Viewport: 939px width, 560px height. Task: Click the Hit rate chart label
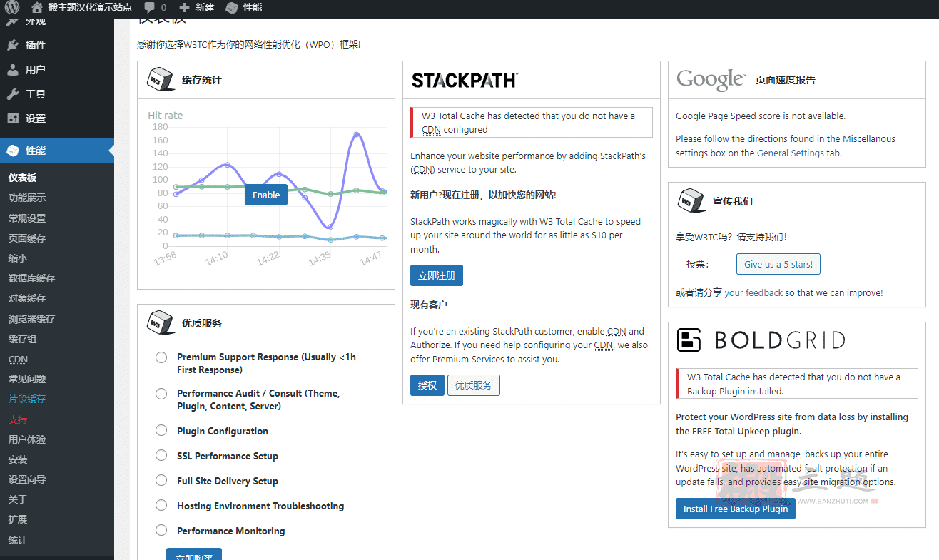pyautogui.click(x=166, y=116)
